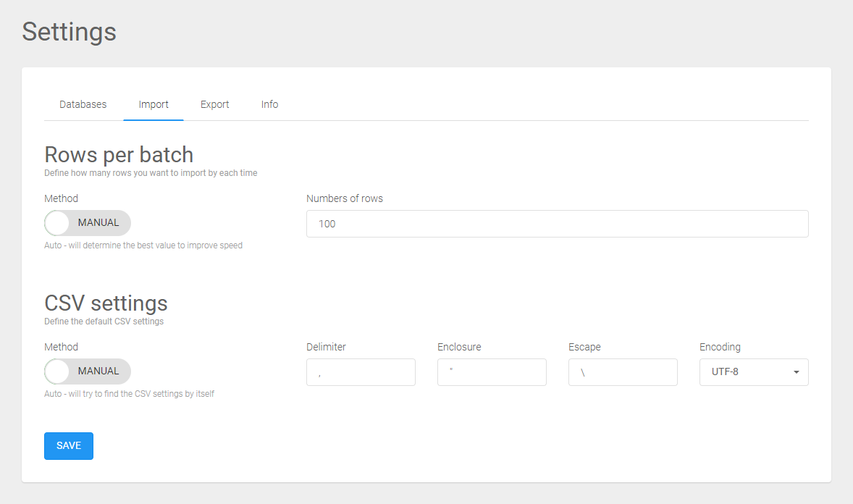Click the Encoding label
853x504 pixels.
(x=720, y=348)
